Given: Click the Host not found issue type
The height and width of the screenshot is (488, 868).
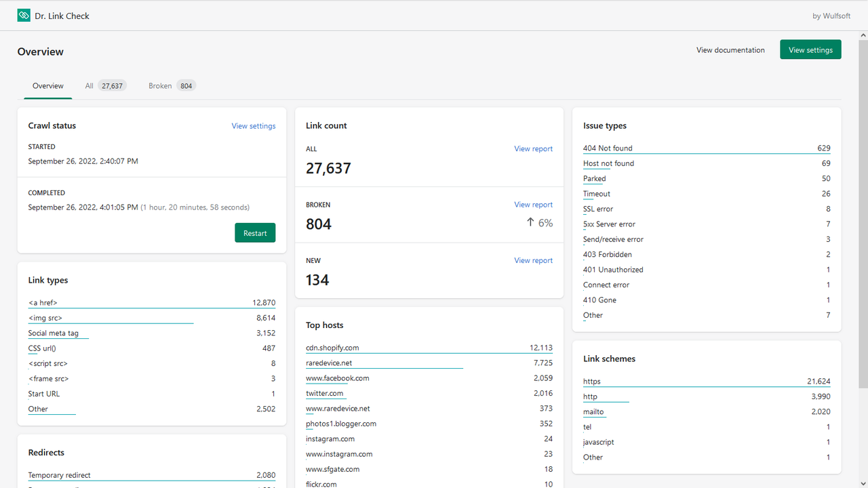Looking at the screenshot, I should pos(608,163).
